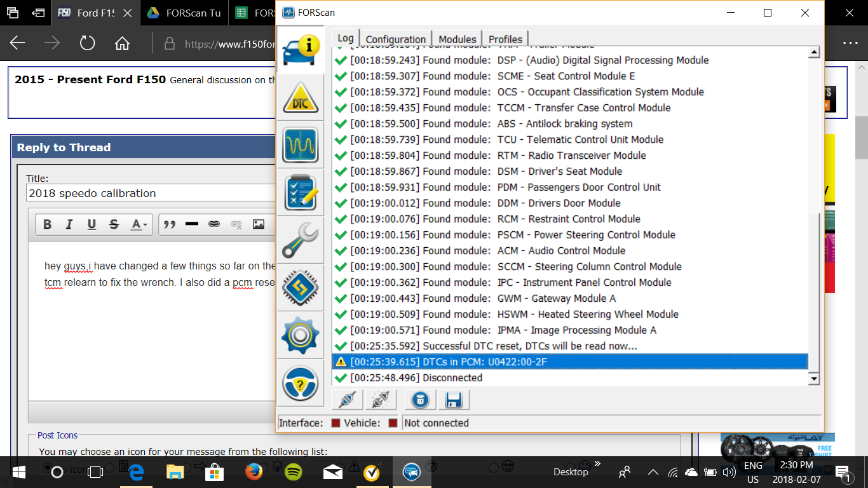The width and height of the screenshot is (868, 488).
Task: Click the Disconnect from vehicle button
Action: (x=381, y=400)
